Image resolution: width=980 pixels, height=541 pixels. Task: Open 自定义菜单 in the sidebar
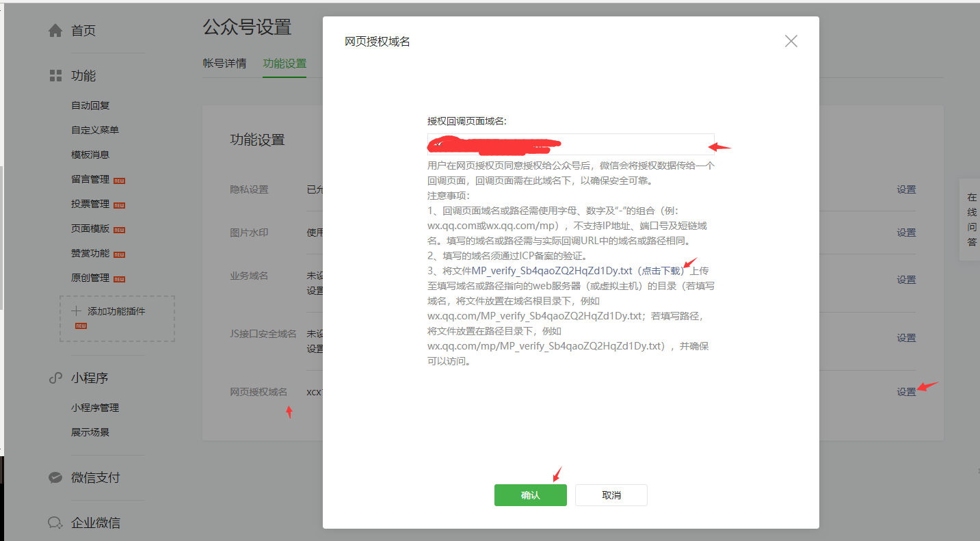[95, 130]
